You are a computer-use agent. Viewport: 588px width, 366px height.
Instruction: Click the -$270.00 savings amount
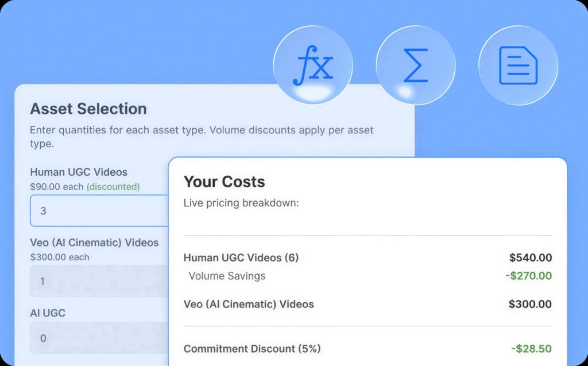coord(528,276)
